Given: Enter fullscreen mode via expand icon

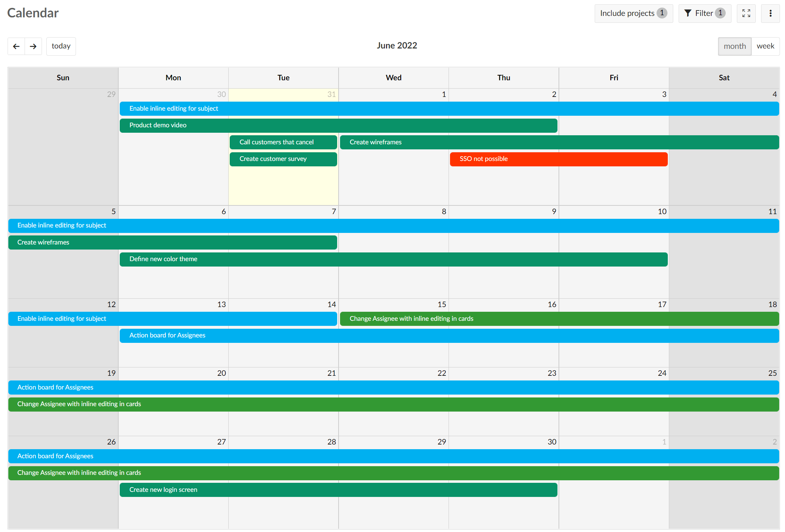Looking at the screenshot, I should tap(746, 13).
